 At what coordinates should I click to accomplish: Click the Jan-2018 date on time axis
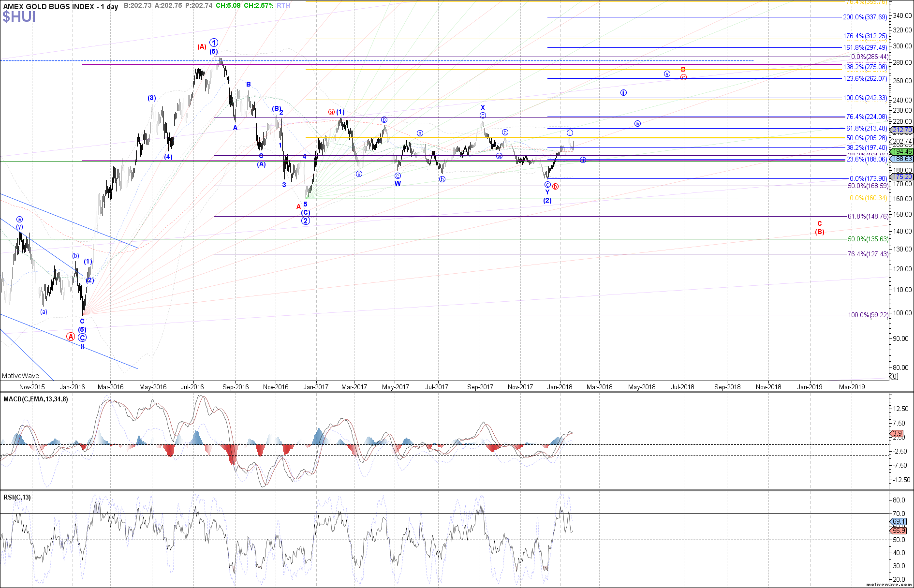tap(560, 387)
